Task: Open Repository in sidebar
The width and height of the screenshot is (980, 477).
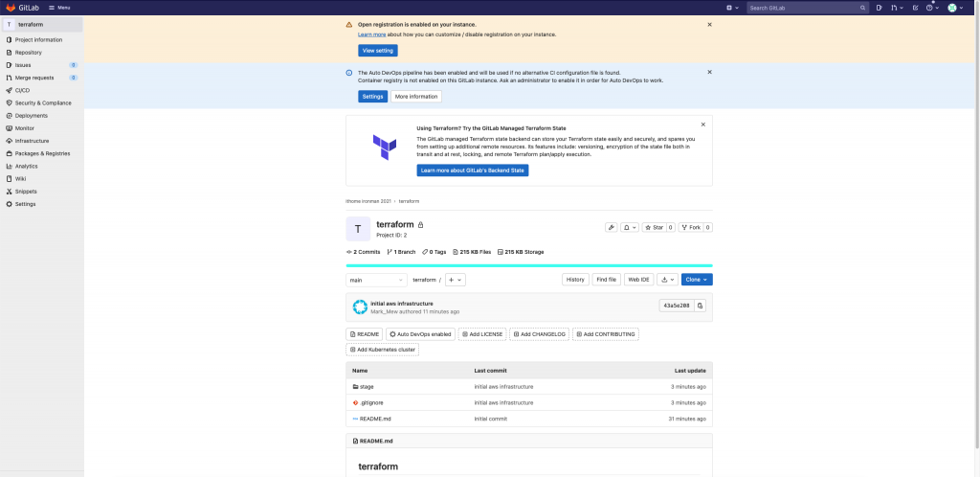Action: pos(29,53)
